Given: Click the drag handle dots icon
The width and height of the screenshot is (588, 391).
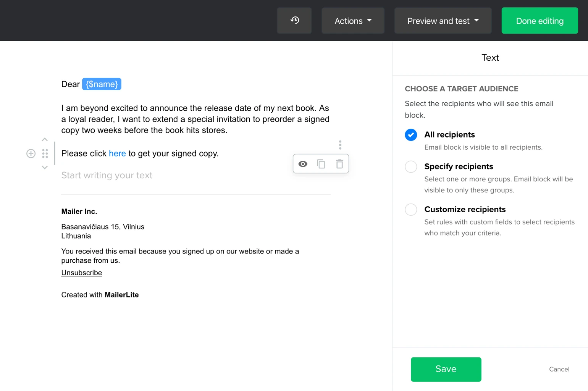Looking at the screenshot, I should pos(45,153).
